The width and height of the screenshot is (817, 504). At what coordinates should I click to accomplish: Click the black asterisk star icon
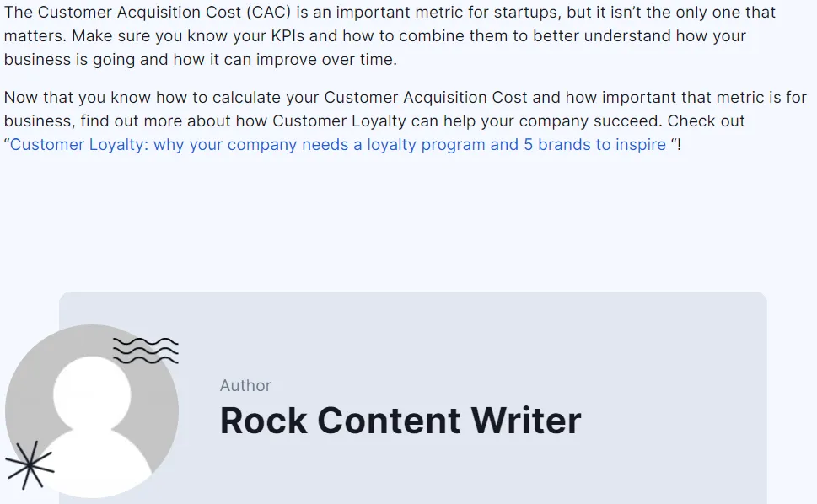[x=30, y=464]
